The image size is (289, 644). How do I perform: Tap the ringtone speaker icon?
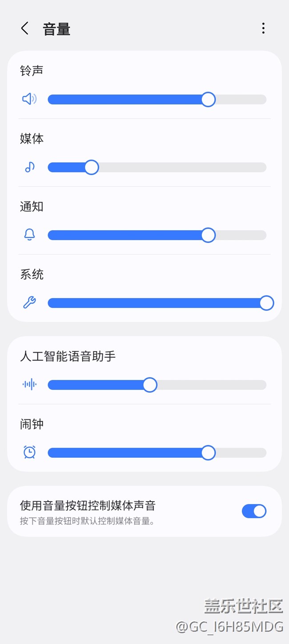point(29,99)
